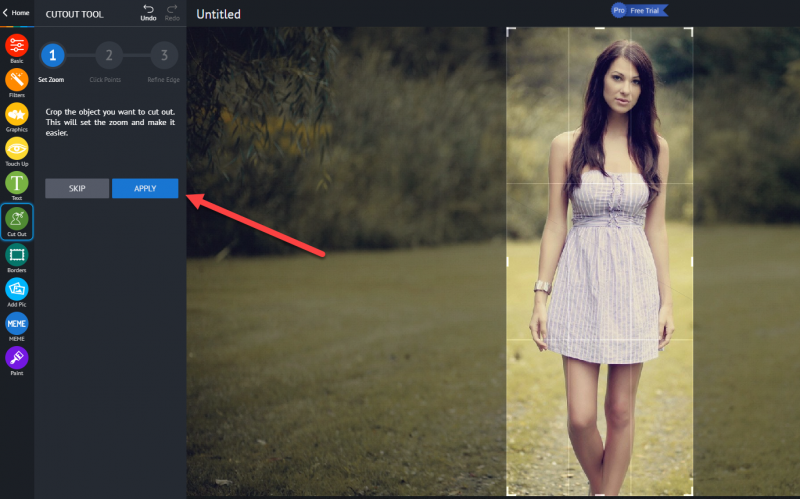The image size is (800, 499).
Task: Click the crop box's top-left corner handle
Action: 511,32
